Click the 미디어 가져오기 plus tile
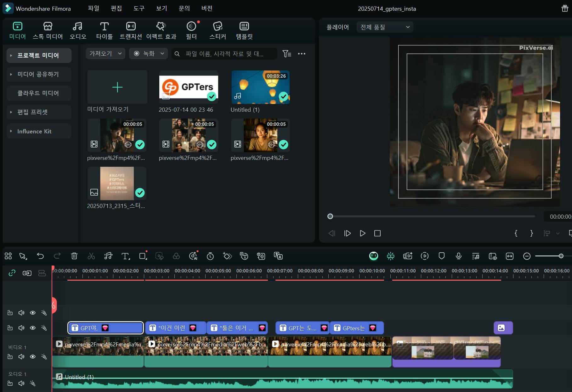Image resolution: width=572 pixels, height=392 pixels. coord(117,87)
